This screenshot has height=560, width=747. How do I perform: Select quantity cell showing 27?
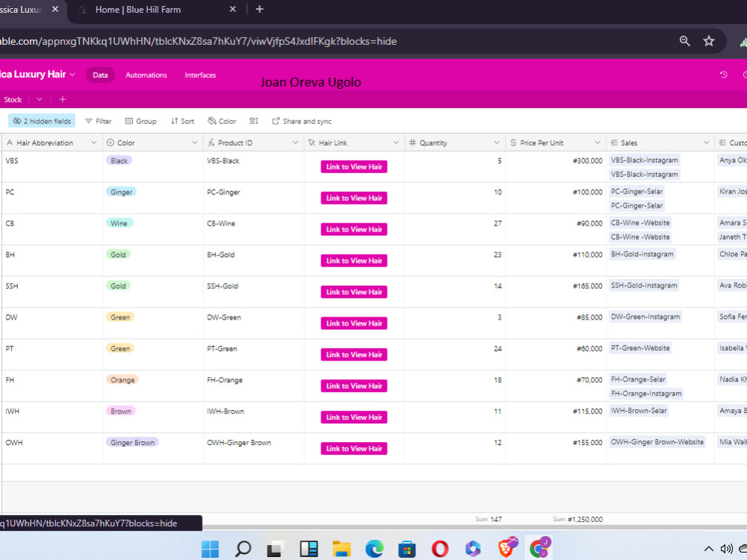click(x=455, y=229)
